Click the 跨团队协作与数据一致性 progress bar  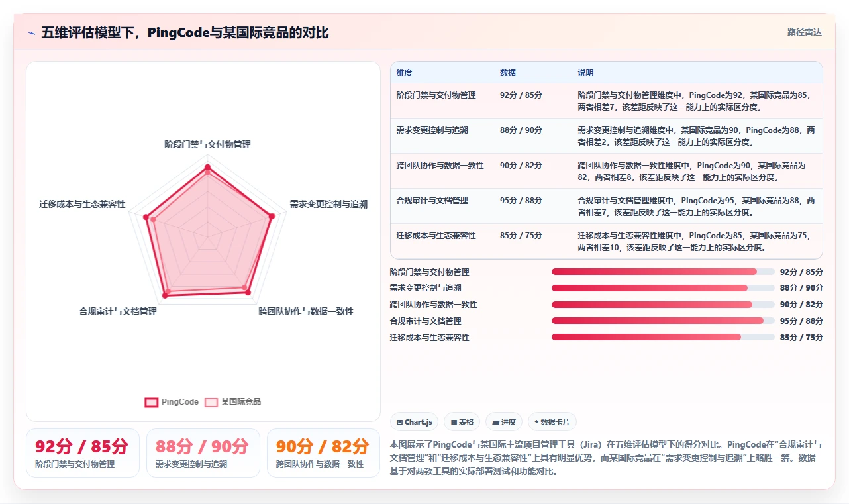click(x=663, y=305)
